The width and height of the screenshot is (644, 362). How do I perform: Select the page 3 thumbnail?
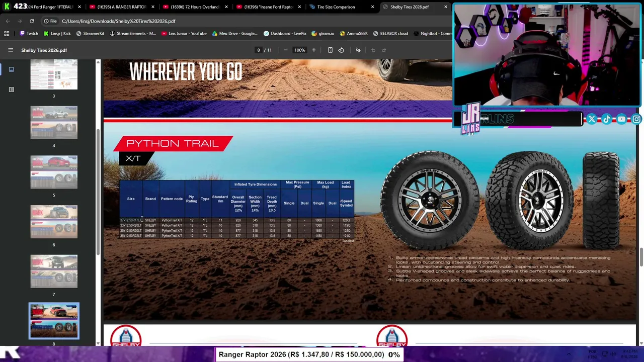coord(54,75)
